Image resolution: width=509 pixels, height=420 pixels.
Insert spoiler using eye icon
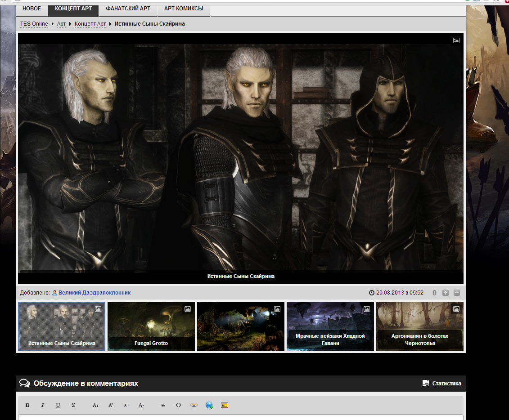tap(194, 405)
